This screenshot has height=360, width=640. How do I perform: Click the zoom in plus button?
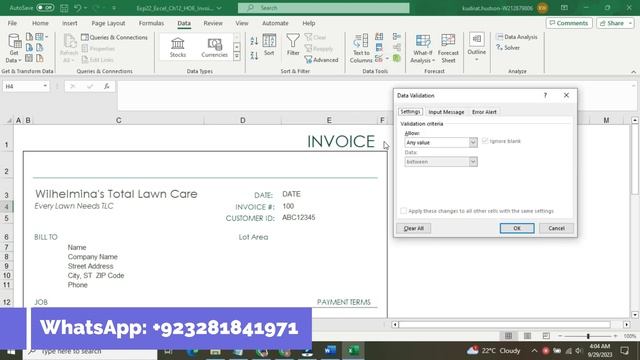[616, 336]
